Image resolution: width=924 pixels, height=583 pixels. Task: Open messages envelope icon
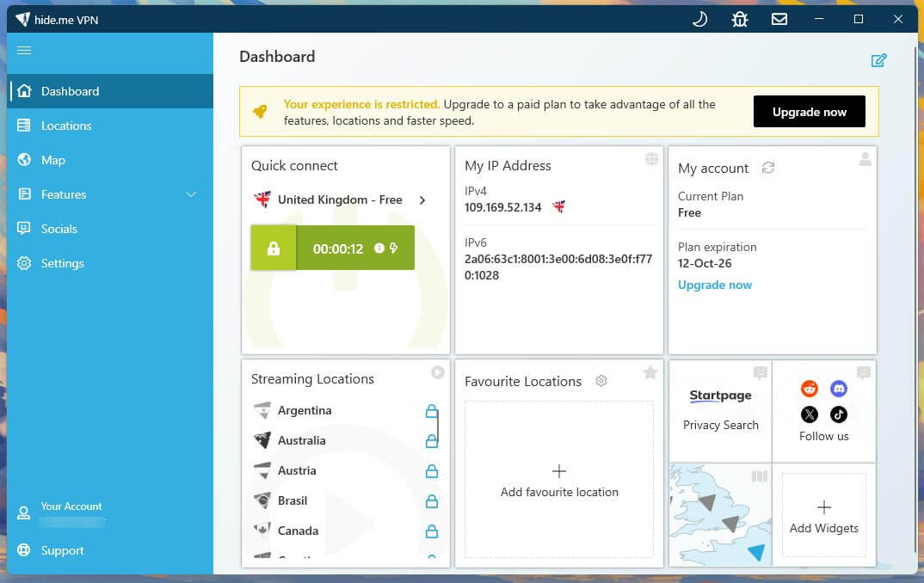(779, 20)
